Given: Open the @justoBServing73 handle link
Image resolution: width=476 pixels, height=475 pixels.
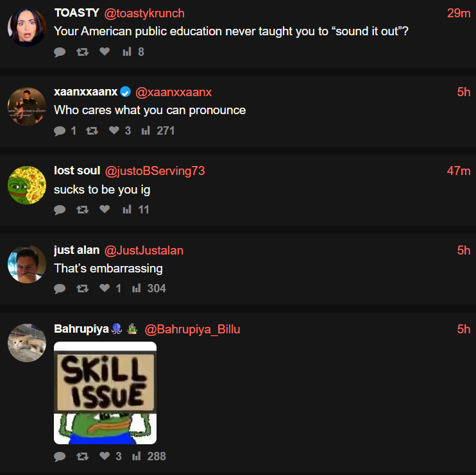Looking at the screenshot, I should [x=155, y=171].
